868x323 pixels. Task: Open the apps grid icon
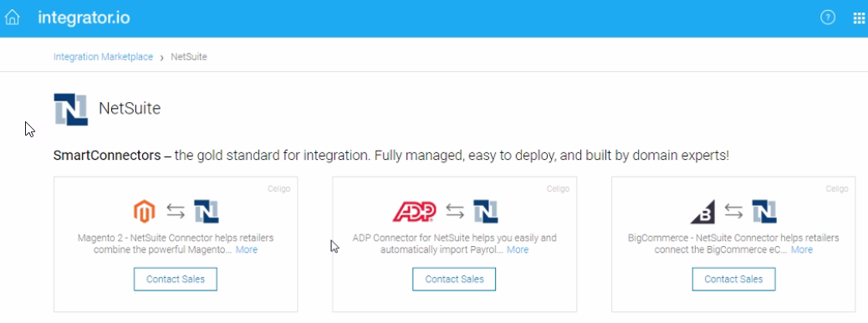pyautogui.click(x=859, y=18)
